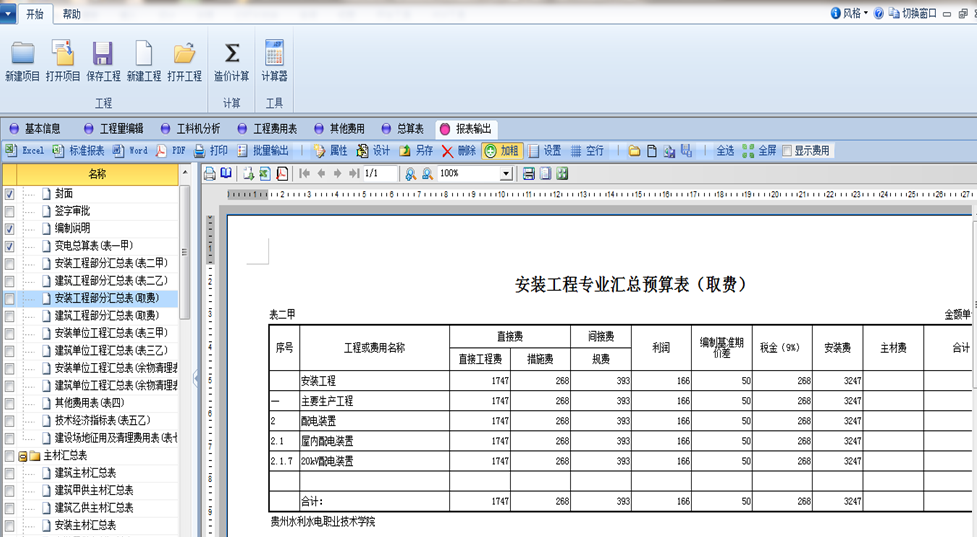The height and width of the screenshot is (537, 977).
Task: Select 其他费用表(表四) in report tree
Action: (x=89, y=403)
